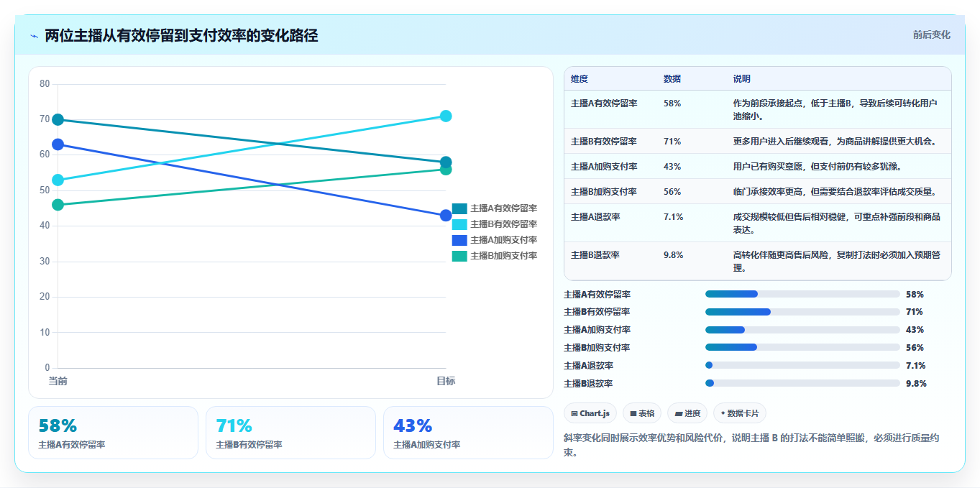Toggle 主播B有效停留率 legend color box
Screen dimensions: 980x488
459,224
